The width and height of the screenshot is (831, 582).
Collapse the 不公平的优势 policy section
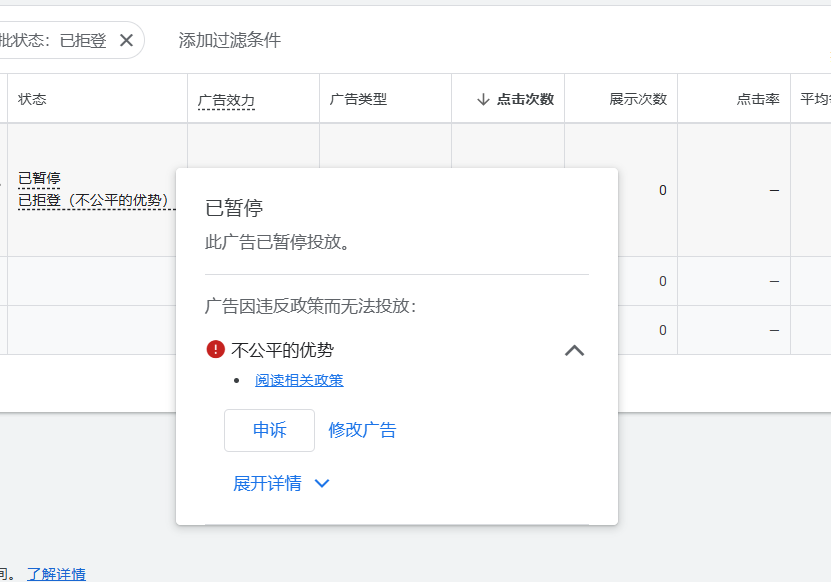574,350
